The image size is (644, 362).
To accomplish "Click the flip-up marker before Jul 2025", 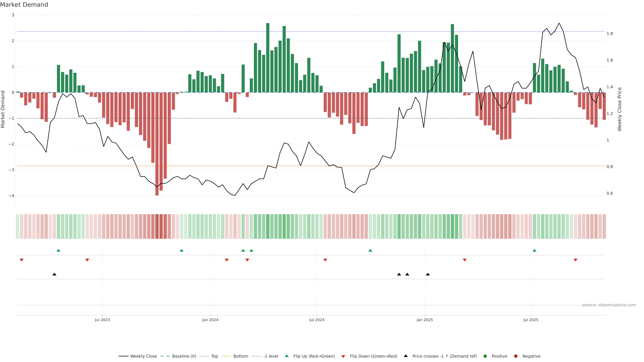I will point(534,250).
